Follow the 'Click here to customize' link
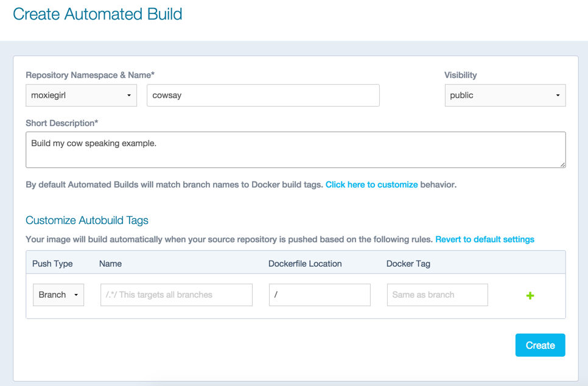The width and height of the screenshot is (588, 386). point(371,184)
